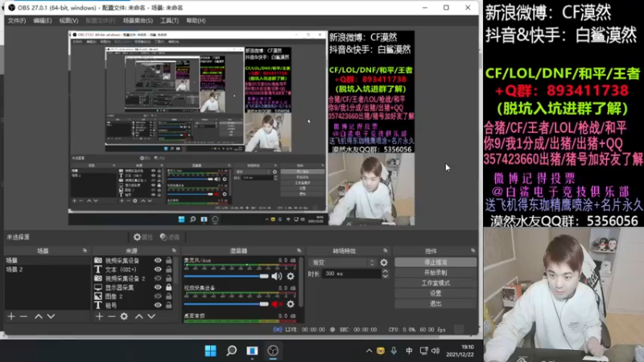Image resolution: width=644 pixels, height=362 pixels.
Task: Click the 停止推流 button
Action: (436, 262)
